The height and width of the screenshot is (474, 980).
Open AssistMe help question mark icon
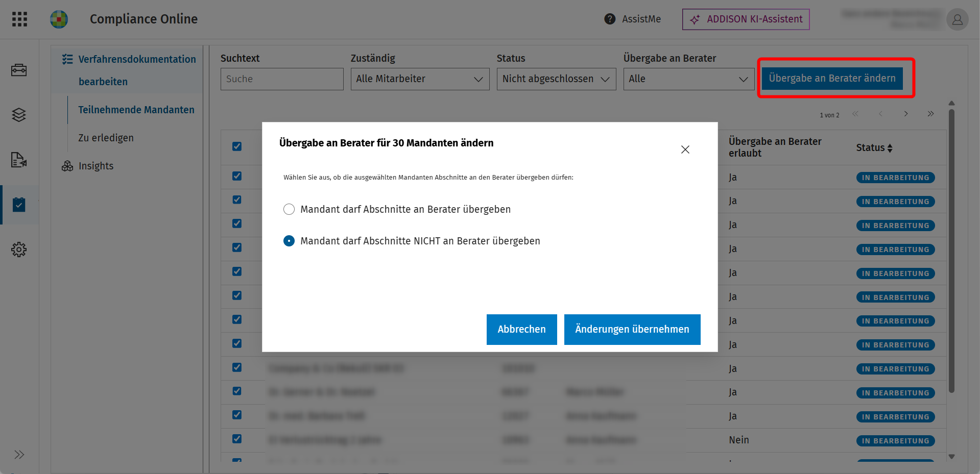click(610, 19)
